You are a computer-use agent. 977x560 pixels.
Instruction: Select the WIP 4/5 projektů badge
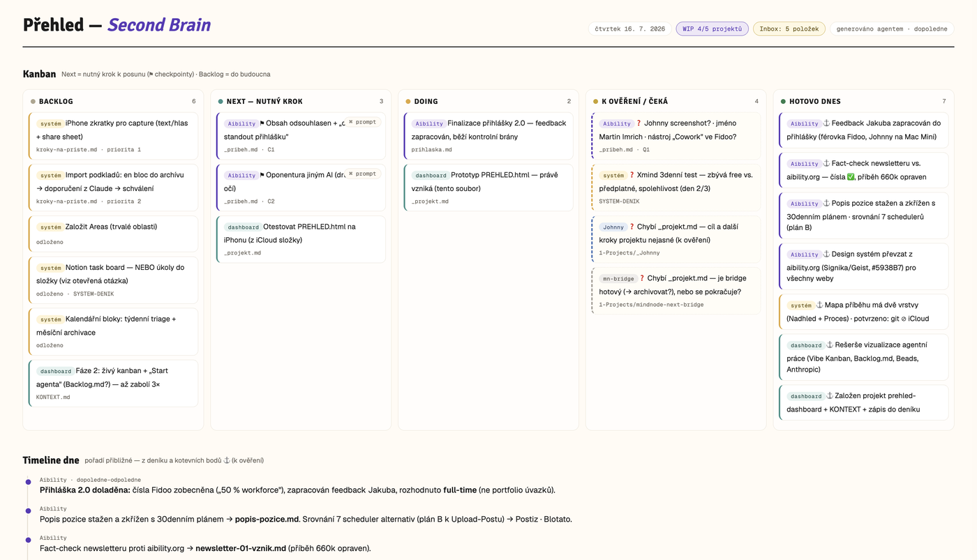click(712, 29)
